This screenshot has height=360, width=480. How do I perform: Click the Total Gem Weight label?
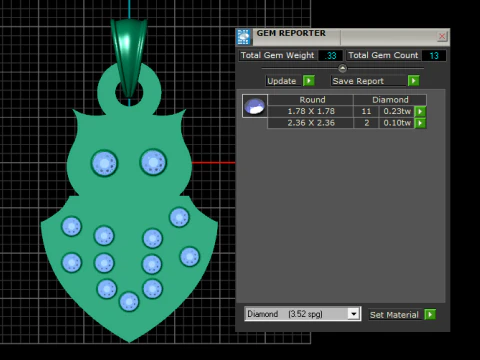pos(277,55)
